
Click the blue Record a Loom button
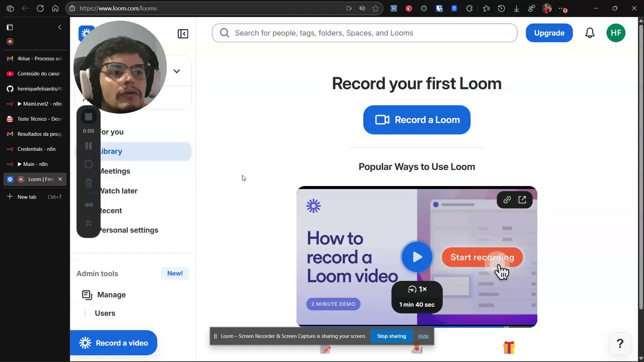click(417, 120)
